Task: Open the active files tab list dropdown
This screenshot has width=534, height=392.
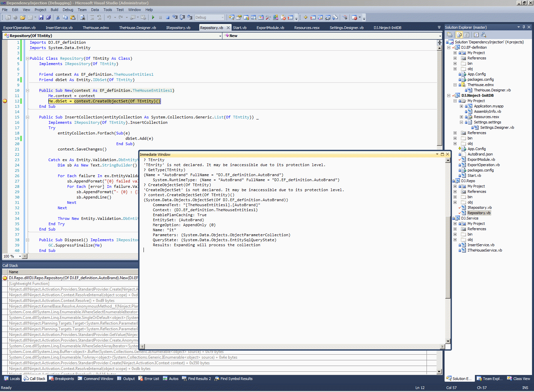Action: pos(439,27)
